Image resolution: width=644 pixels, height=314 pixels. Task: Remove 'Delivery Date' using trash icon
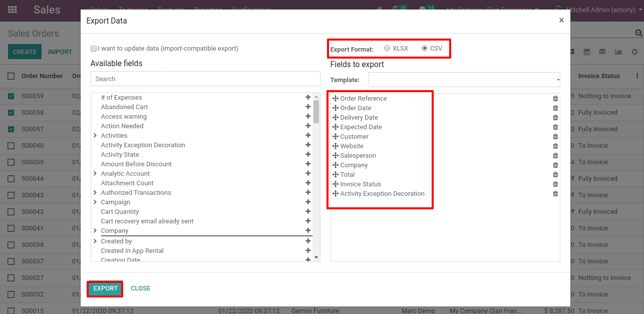555,118
